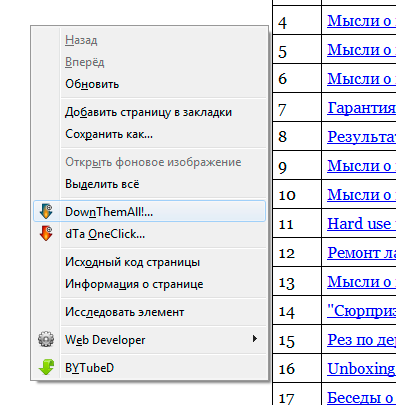Click table cell number 16
Image resolution: width=396 pixels, height=405 pixels.
tap(297, 368)
